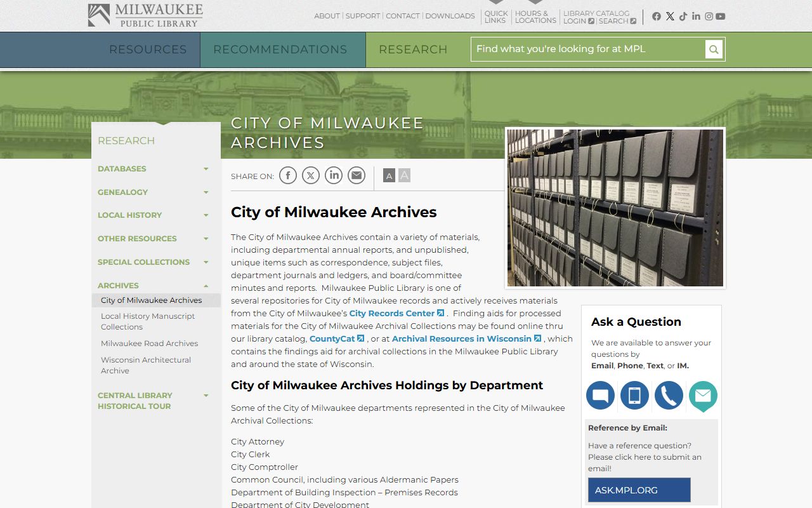This screenshot has width=812, height=508.
Task: Open Library Catalog Login link
Action: tap(579, 21)
